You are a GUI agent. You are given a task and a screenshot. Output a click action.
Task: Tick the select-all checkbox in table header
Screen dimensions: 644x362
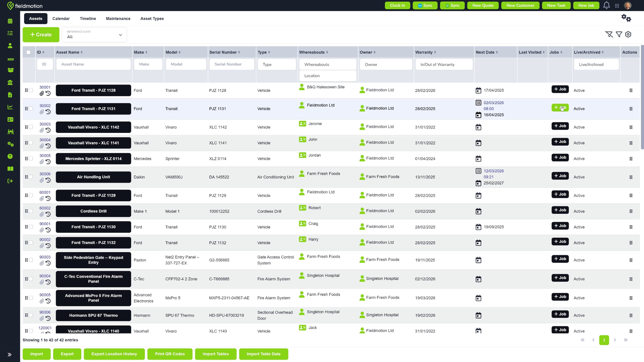pos(28,52)
